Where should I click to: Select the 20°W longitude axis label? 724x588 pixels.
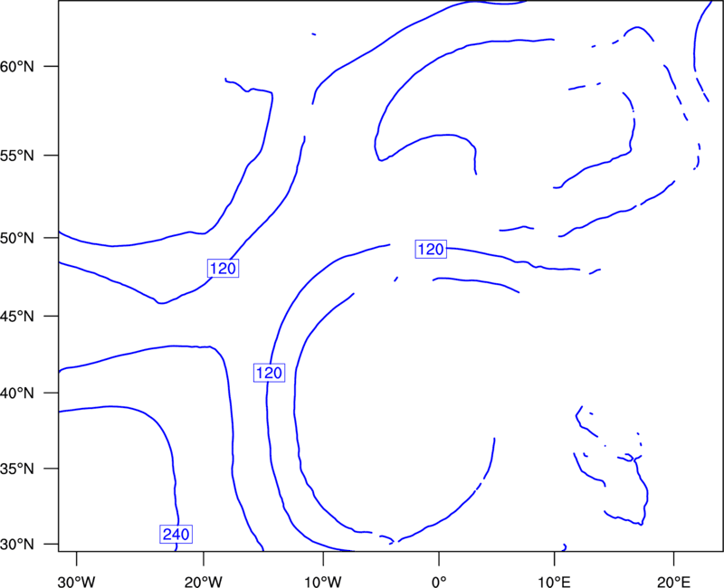point(204,582)
